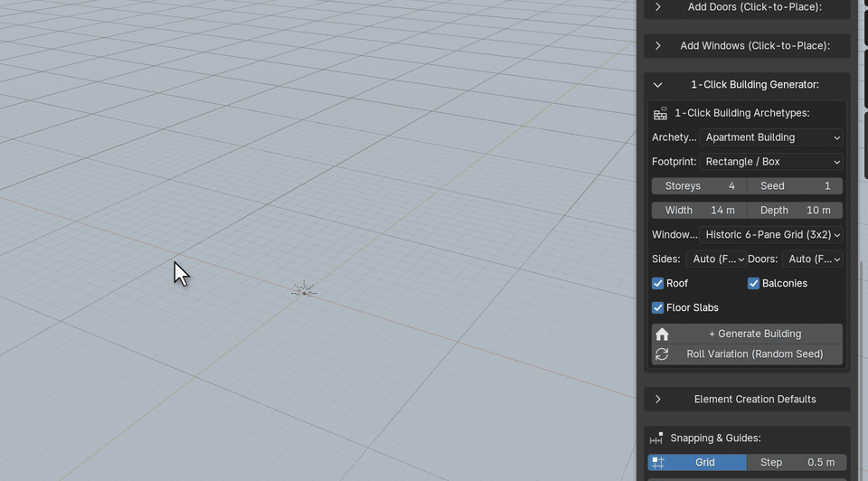Click the 1-Click Building Archetypes heading text

[741, 113]
